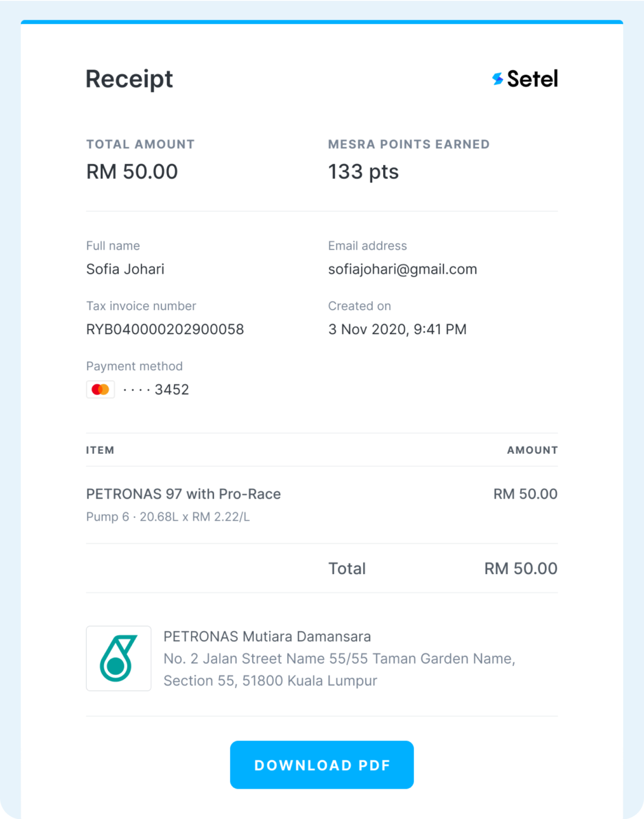Image resolution: width=644 pixels, height=819 pixels.
Task: Click the name Sofia Johari
Action: (x=125, y=269)
